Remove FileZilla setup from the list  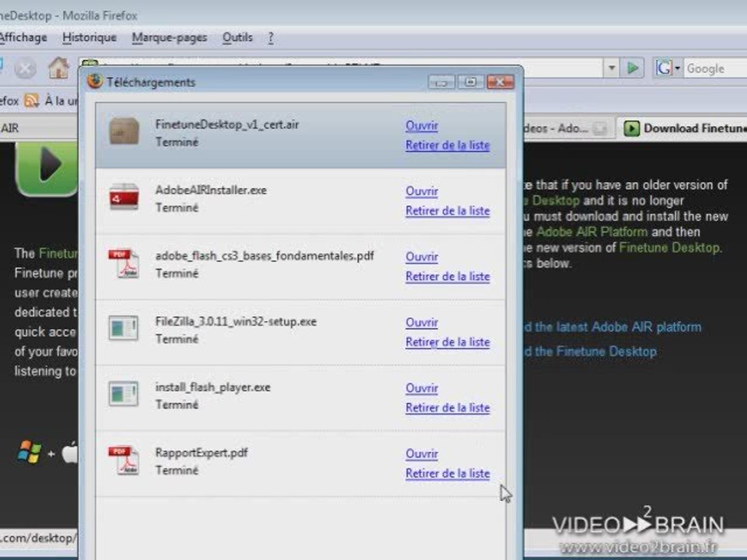[x=447, y=342]
